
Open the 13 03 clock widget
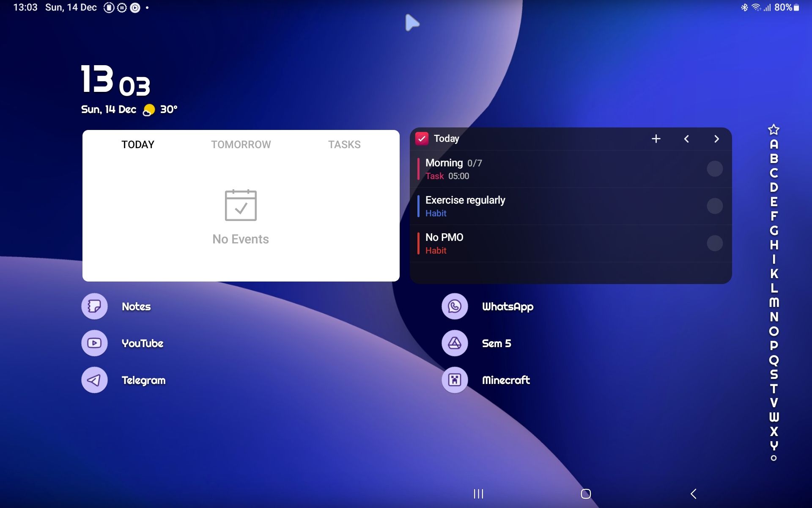(x=115, y=80)
